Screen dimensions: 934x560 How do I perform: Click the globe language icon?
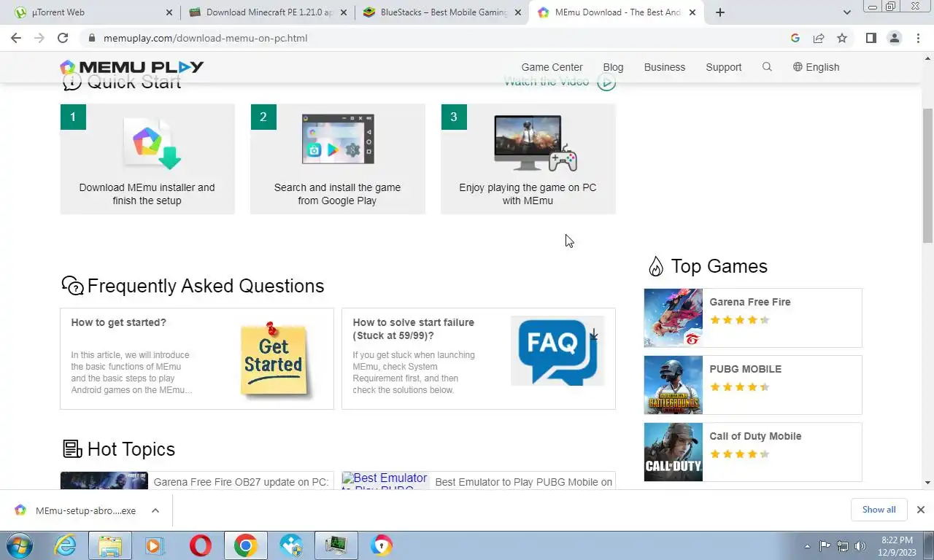798,66
